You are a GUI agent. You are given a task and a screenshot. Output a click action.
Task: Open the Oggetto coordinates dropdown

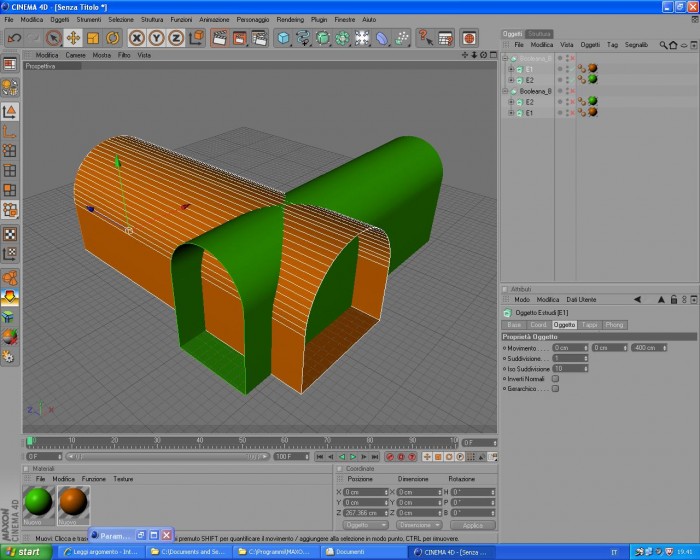(x=365, y=525)
